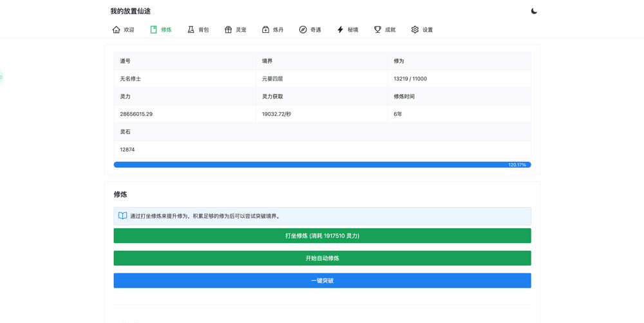Open 成就 trophy icon
The image size is (644, 323).
point(377,30)
